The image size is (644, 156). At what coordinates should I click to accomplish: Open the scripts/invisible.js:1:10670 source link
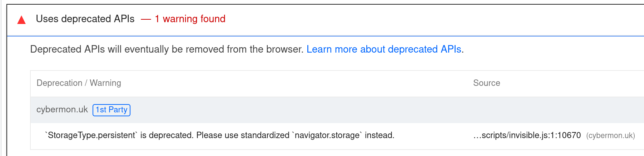tap(527, 136)
